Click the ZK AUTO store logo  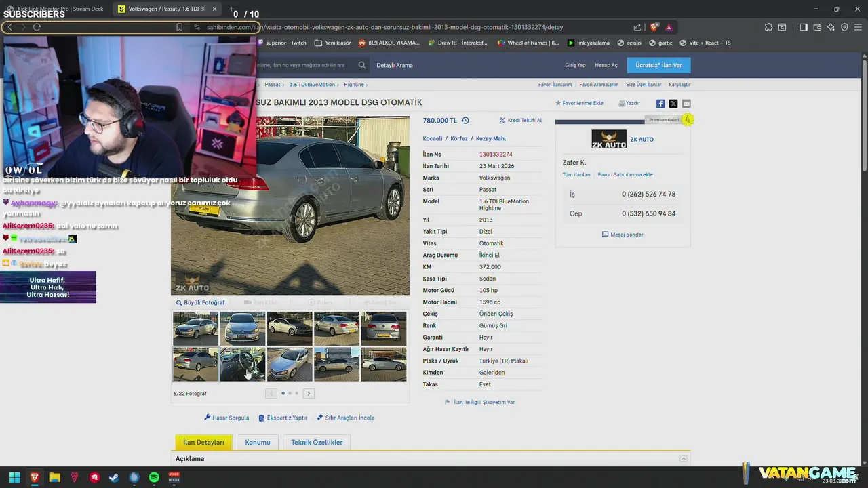(x=608, y=139)
